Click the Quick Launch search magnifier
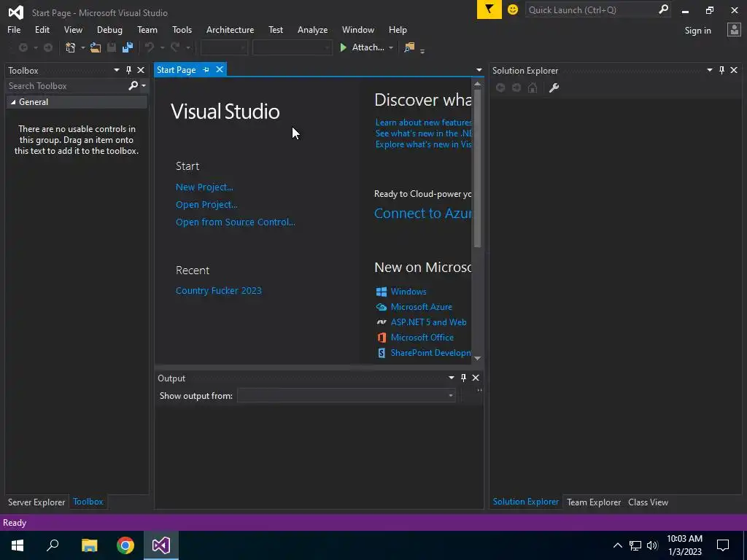The width and height of the screenshot is (747, 560). pos(663,9)
